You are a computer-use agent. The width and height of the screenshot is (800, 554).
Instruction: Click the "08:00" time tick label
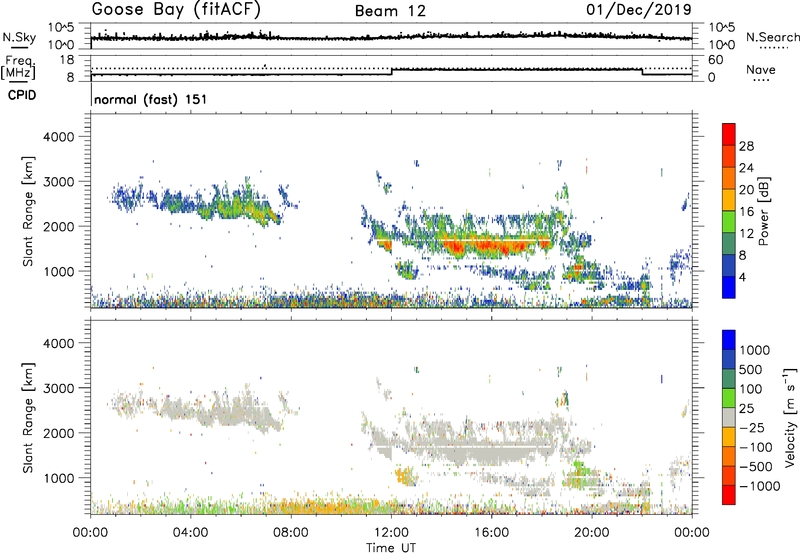[x=291, y=533]
